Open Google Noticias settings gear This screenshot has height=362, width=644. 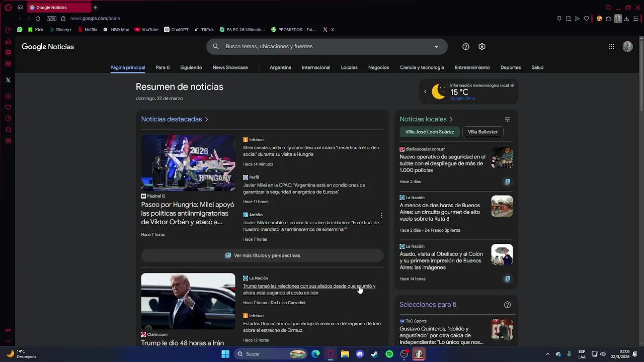pos(482,47)
